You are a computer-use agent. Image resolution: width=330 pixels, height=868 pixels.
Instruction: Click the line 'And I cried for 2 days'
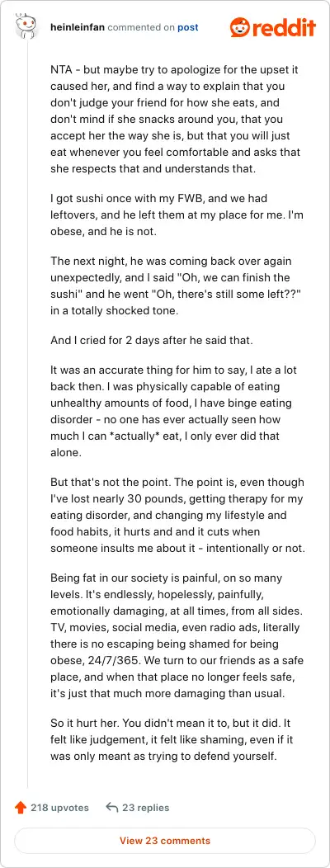151,341
